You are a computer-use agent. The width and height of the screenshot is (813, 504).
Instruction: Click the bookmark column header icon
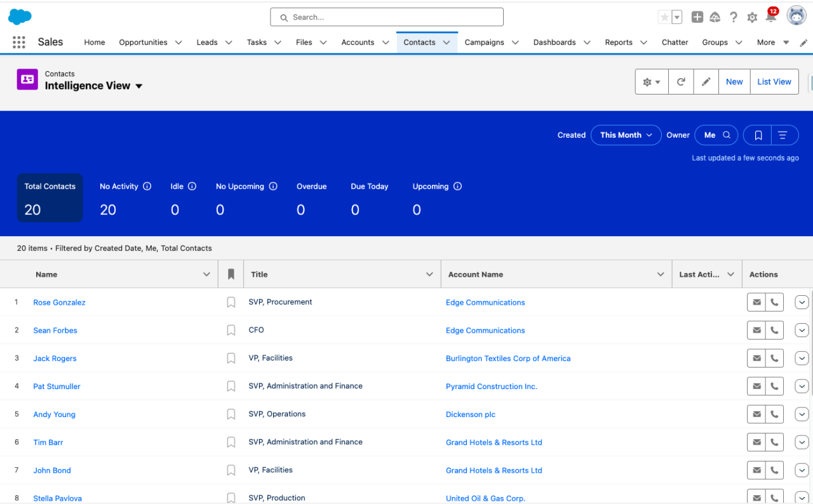(231, 274)
